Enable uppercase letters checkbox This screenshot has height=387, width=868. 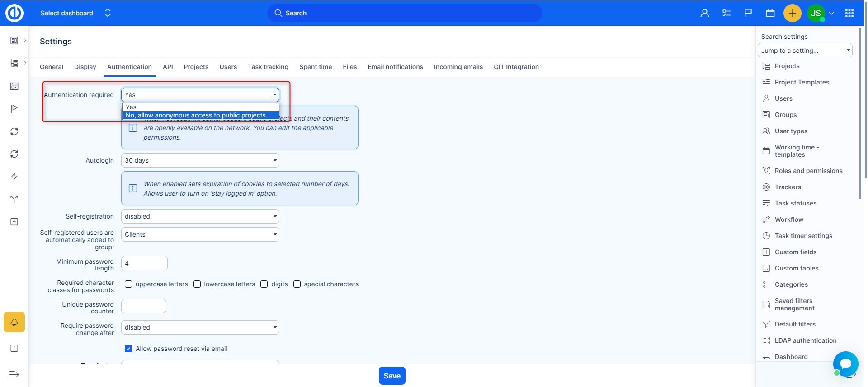128,284
